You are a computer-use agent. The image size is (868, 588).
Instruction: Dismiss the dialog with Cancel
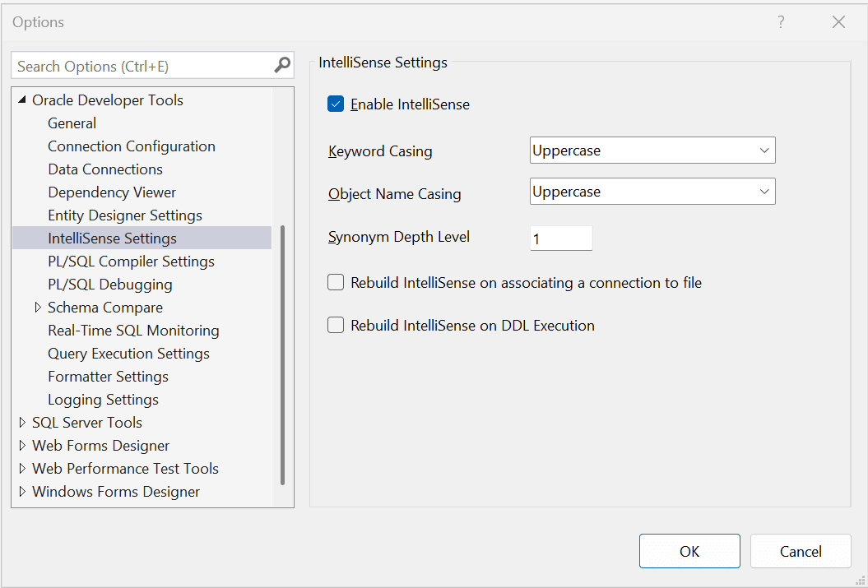(800, 550)
